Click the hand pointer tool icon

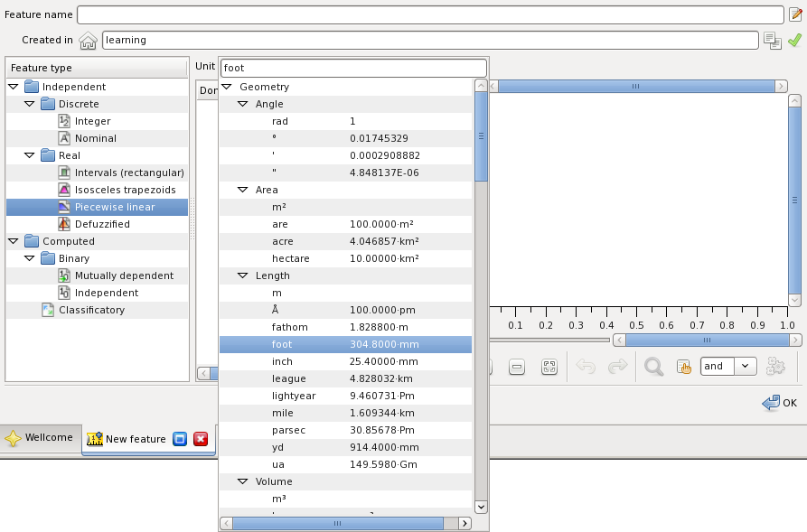pos(683,367)
